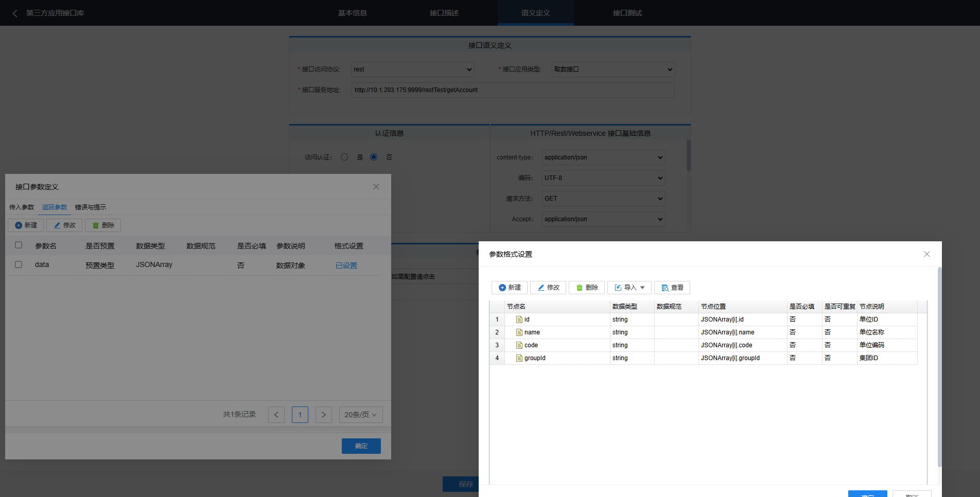Expand the 导入 dropdown menu
The image size is (980, 497).
(x=629, y=288)
